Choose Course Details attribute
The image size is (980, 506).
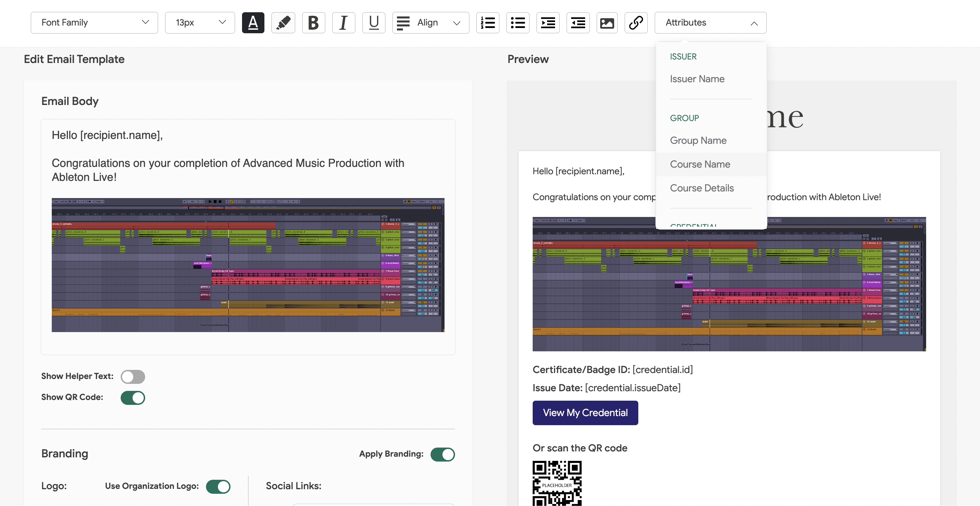[711, 188]
